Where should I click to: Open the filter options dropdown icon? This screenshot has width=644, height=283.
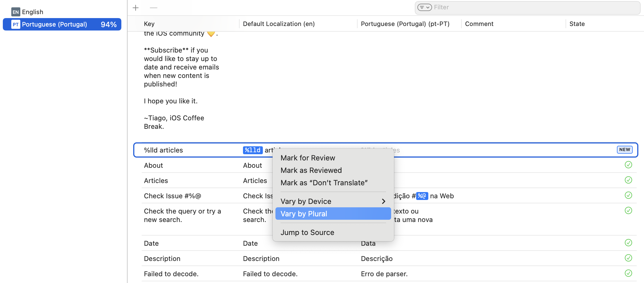(424, 7)
